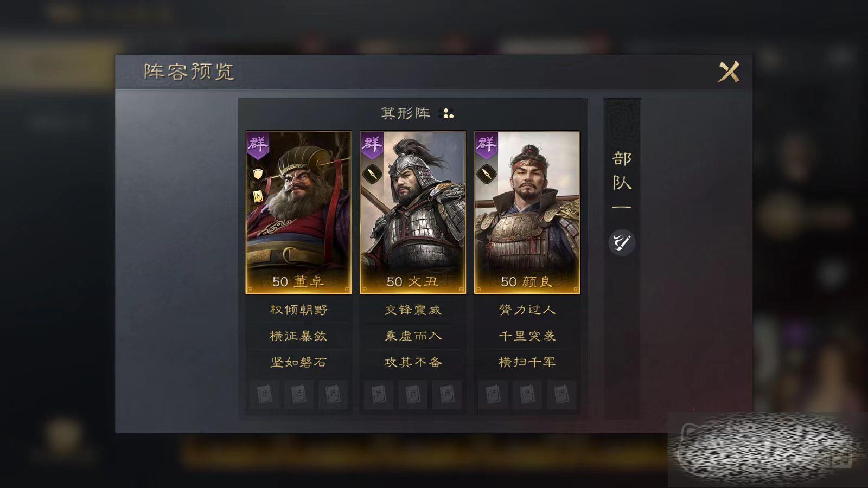Click the shield troop icon on 董卓's card
The height and width of the screenshot is (488, 868).
pos(258,174)
